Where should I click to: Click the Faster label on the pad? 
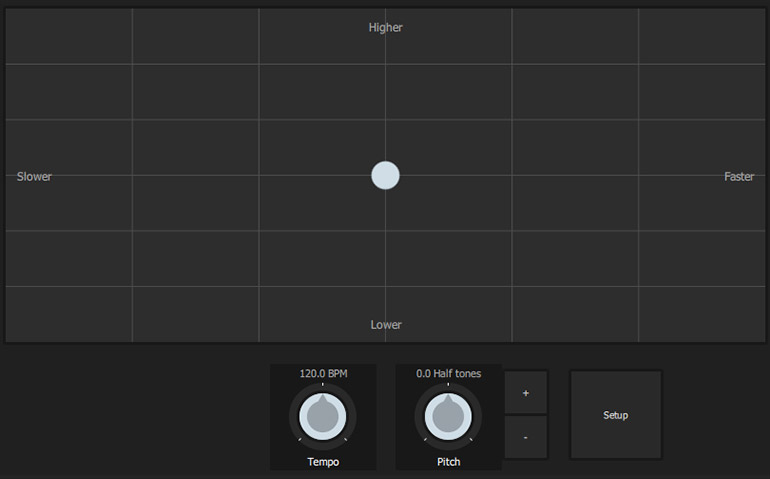tap(739, 176)
